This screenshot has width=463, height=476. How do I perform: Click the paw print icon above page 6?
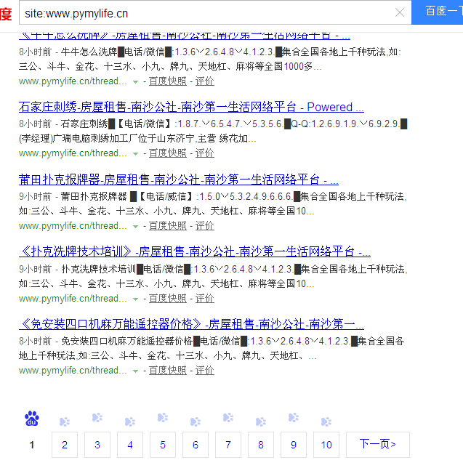[x=196, y=421]
